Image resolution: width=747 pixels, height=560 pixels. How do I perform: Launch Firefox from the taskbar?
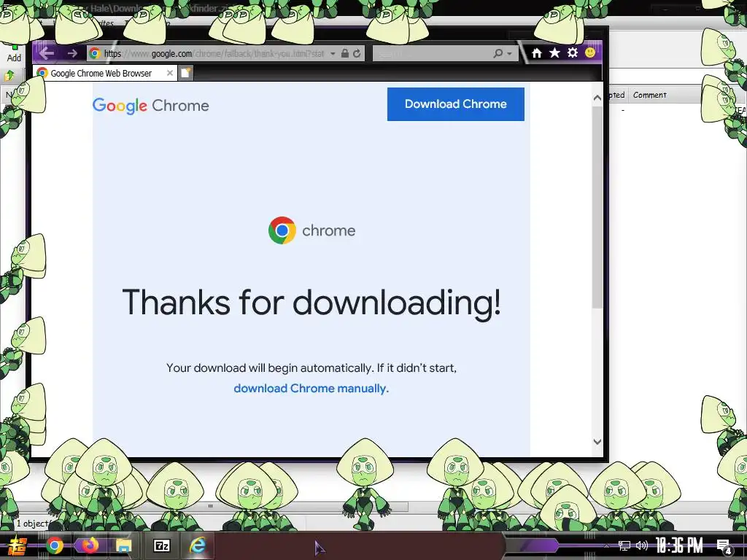(x=89, y=545)
